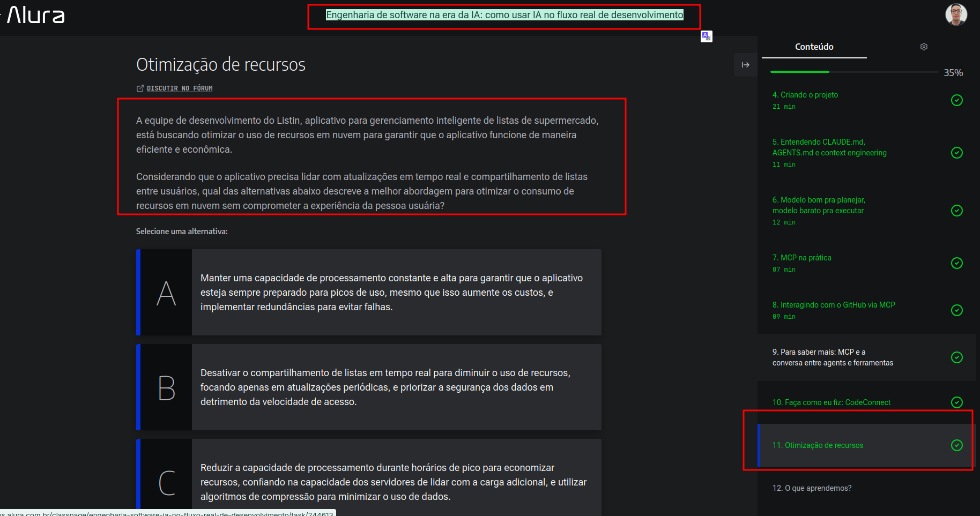Open the user profile avatar
Screen dimensions: 980x516
956,14
